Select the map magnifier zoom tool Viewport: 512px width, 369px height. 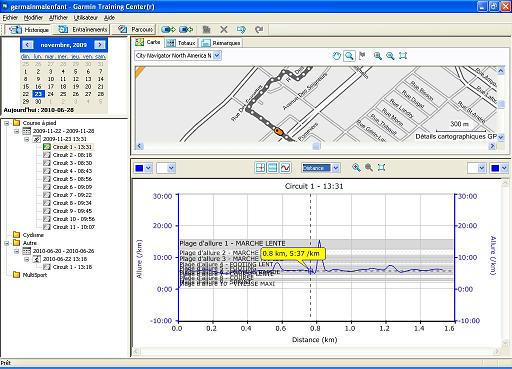(x=349, y=56)
